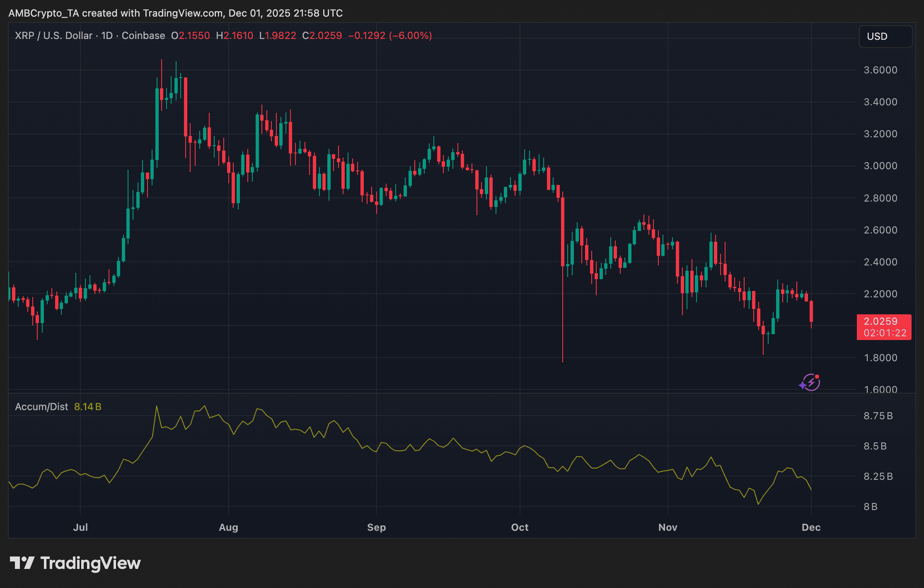Select the Dec label on time axis

(x=811, y=527)
